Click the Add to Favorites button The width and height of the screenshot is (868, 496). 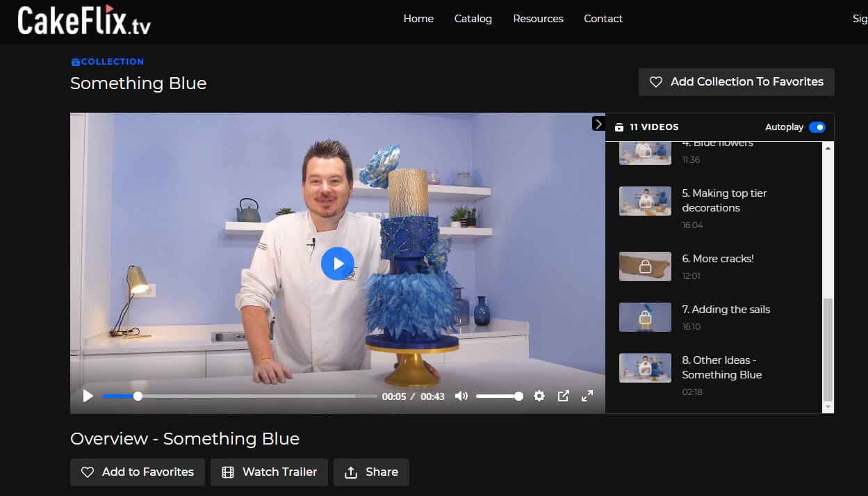tap(138, 472)
